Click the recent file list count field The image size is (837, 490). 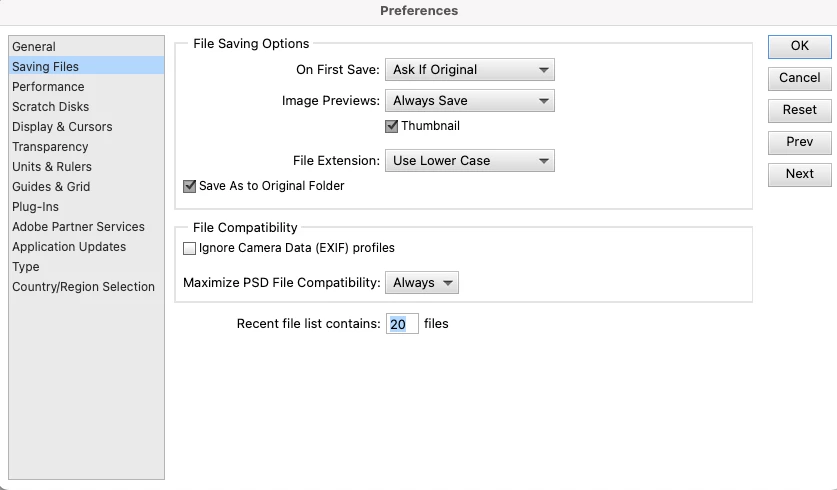click(401, 324)
